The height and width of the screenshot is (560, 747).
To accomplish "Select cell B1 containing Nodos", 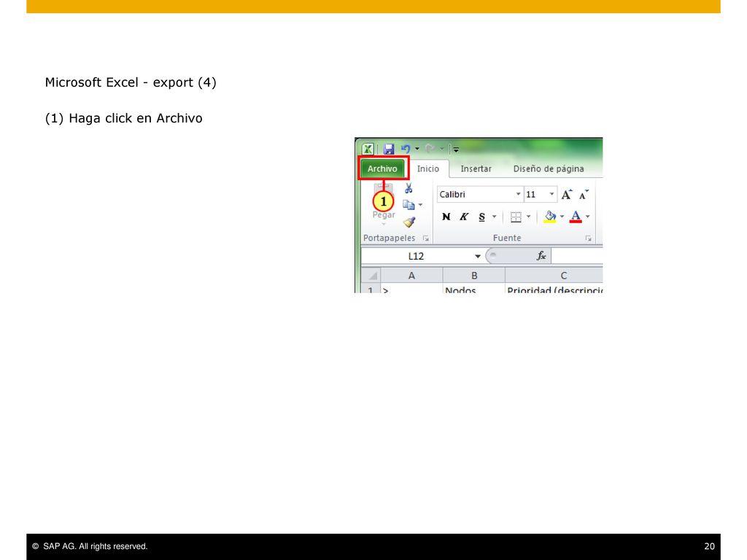I will pos(474,289).
